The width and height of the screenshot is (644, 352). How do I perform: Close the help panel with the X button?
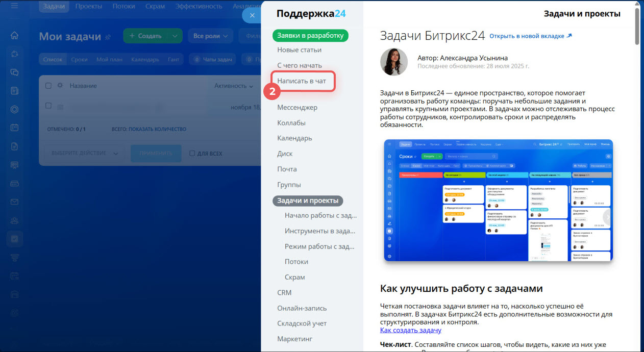click(252, 15)
